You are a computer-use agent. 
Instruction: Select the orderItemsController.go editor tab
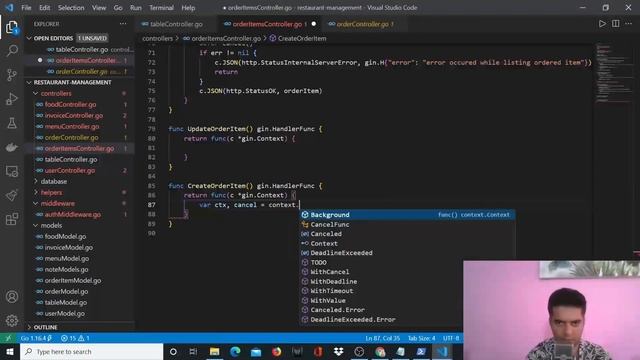267,24
